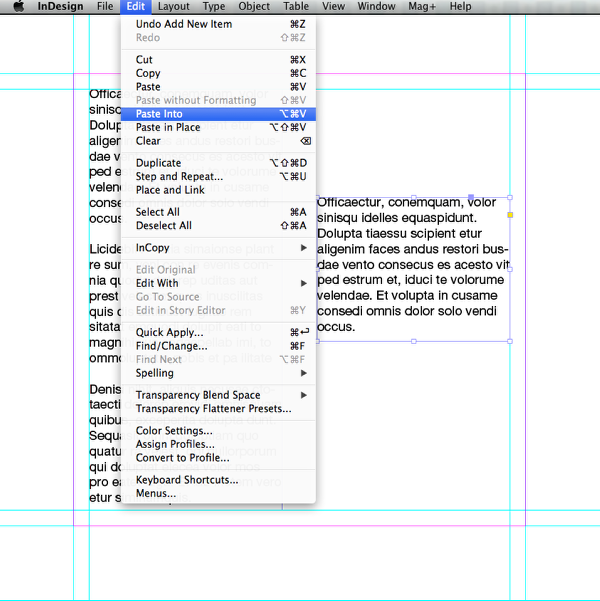Screen dimensions: 600x601
Task: Open Convert to Profile dialog
Action: tap(218, 458)
